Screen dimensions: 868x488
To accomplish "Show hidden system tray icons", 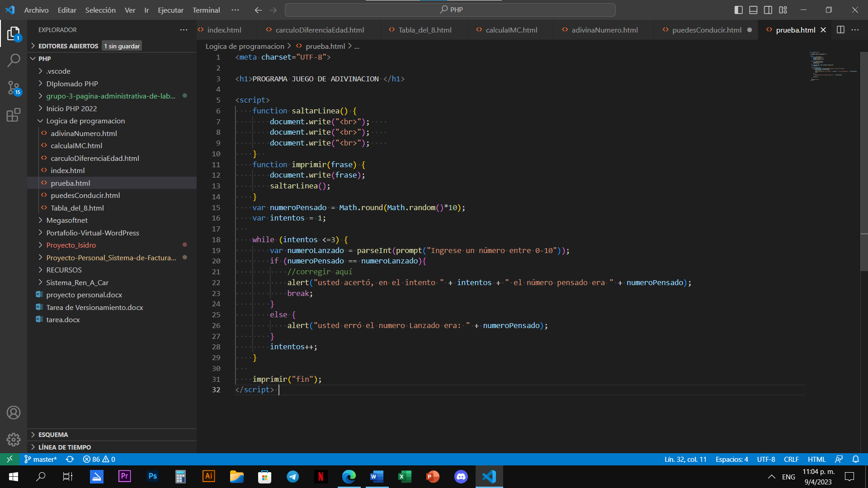I will click(x=771, y=477).
